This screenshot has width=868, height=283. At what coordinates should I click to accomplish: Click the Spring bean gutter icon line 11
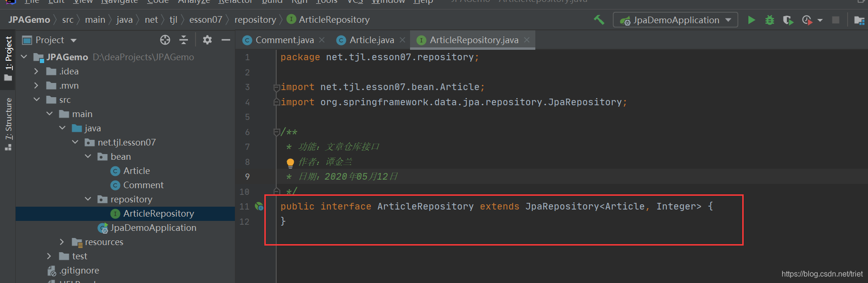click(x=260, y=206)
